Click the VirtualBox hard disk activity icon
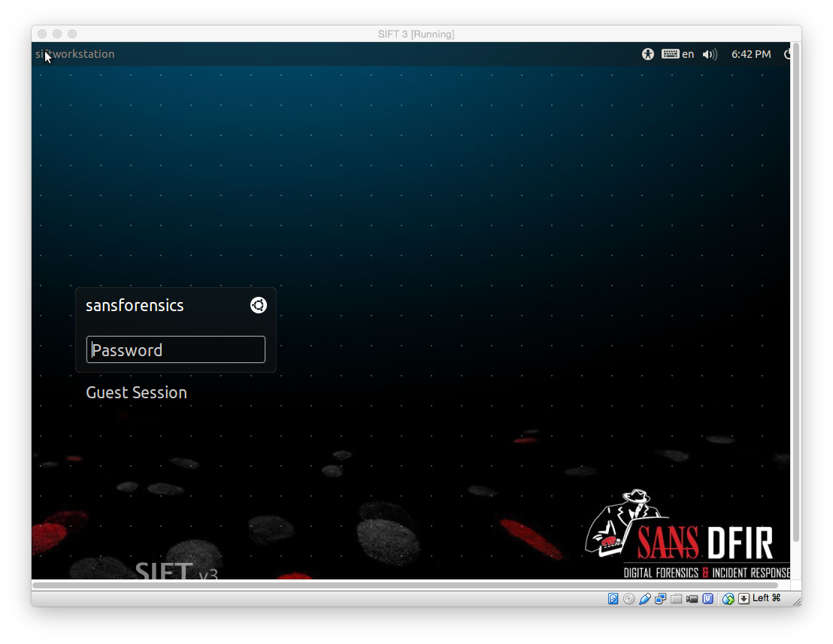Viewport: 833px width, 644px height. click(613, 599)
